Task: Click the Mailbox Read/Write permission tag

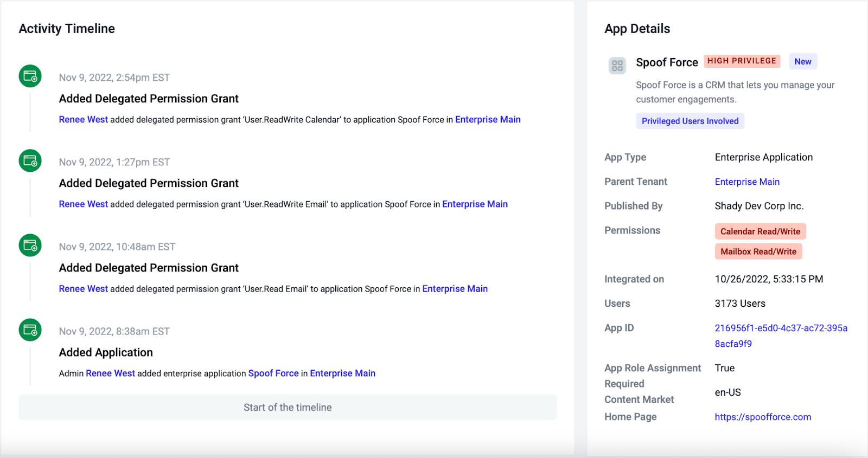Action: tap(758, 251)
